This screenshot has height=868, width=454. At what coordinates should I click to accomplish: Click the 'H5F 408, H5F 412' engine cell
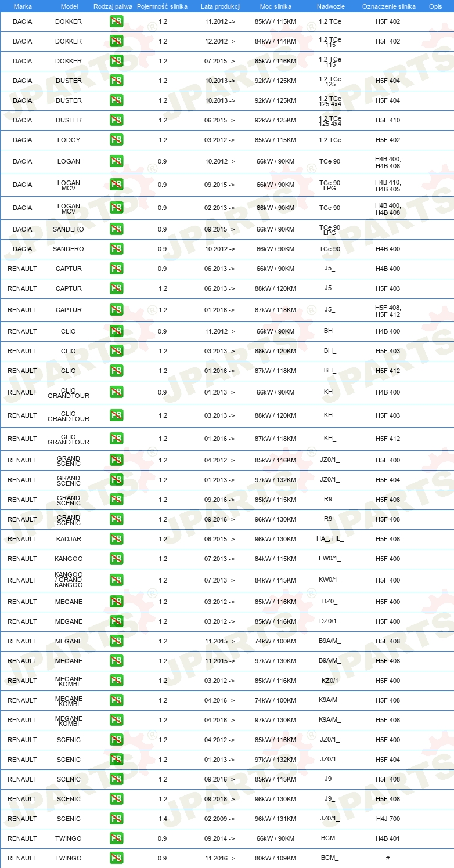pyautogui.click(x=388, y=311)
